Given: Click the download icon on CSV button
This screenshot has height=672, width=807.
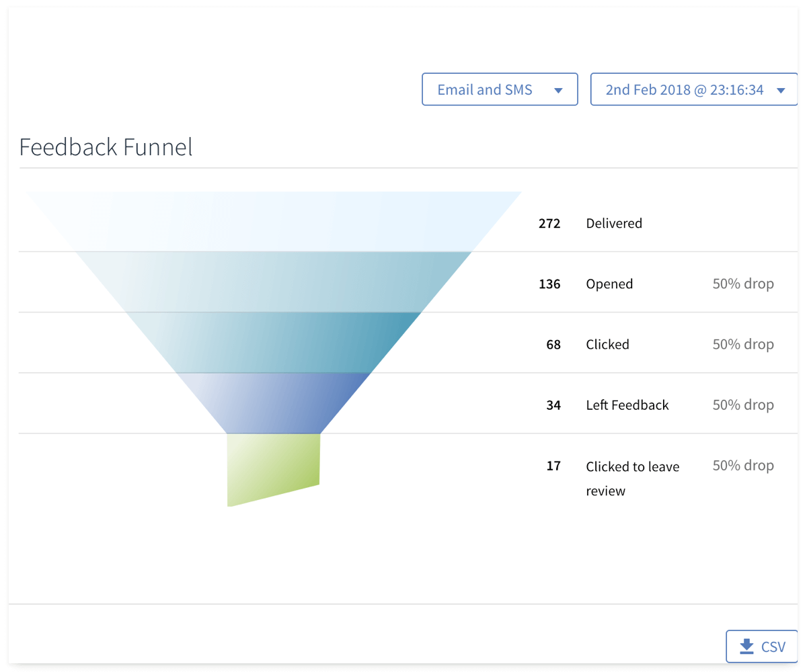Looking at the screenshot, I should (x=746, y=646).
